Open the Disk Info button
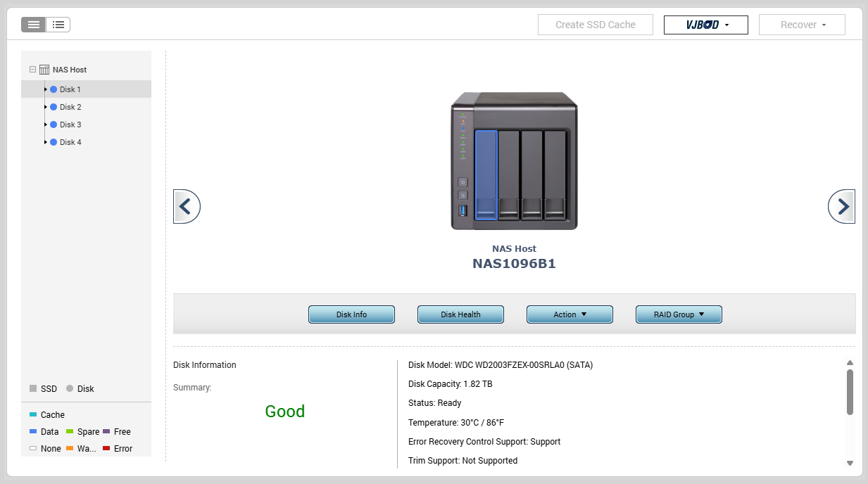Viewport: 868px width, 484px height. tap(351, 314)
